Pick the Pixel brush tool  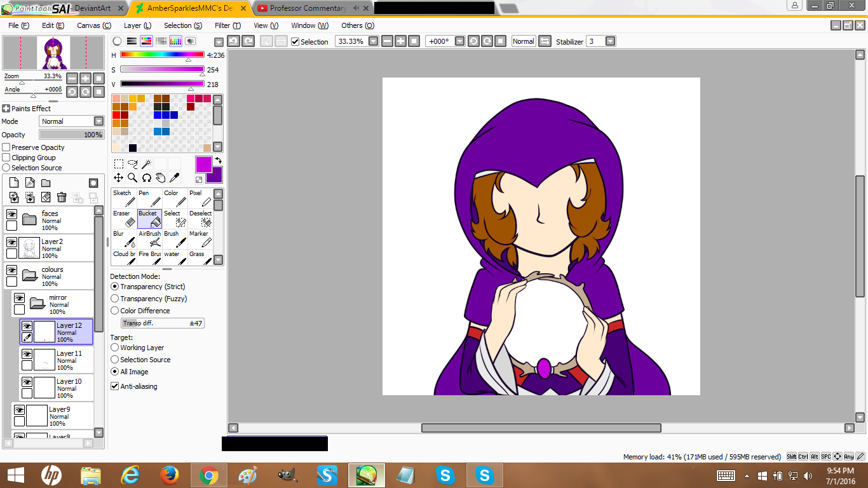200,198
